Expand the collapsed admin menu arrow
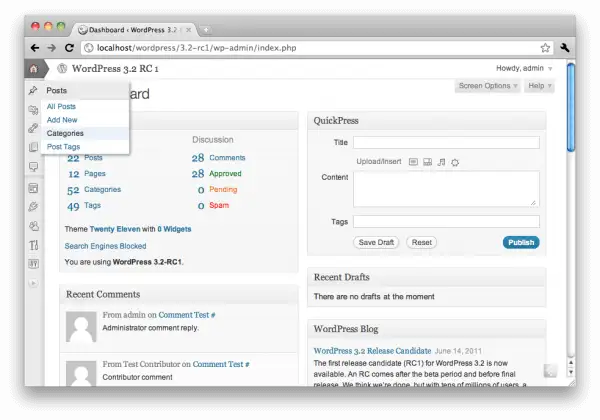Image resolution: width=600 pixels, height=420 pixels. point(34,283)
